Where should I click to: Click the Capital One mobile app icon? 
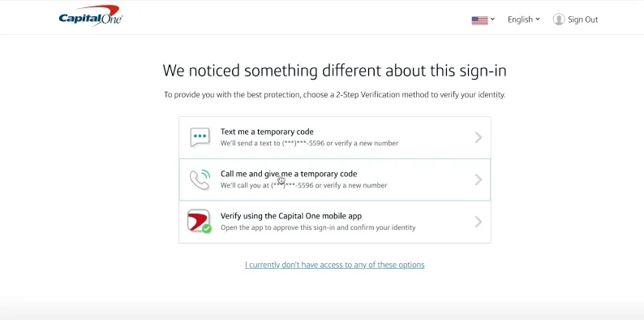click(x=199, y=221)
